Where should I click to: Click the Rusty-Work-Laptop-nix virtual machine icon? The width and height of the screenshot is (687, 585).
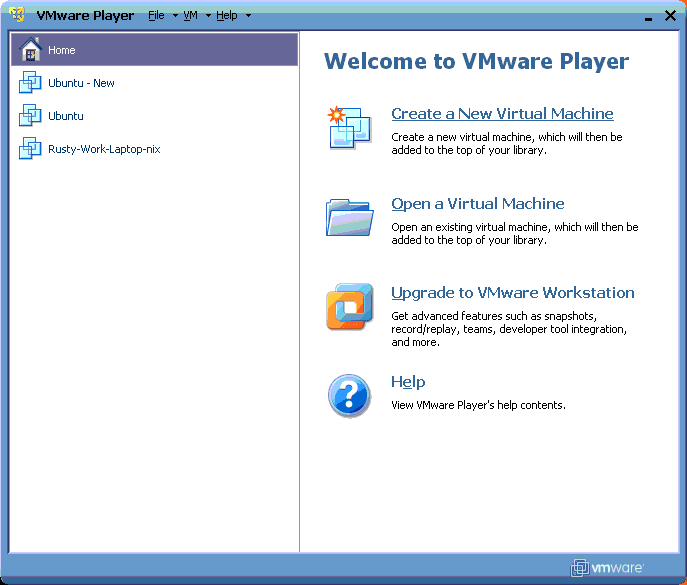[x=30, y=148]
